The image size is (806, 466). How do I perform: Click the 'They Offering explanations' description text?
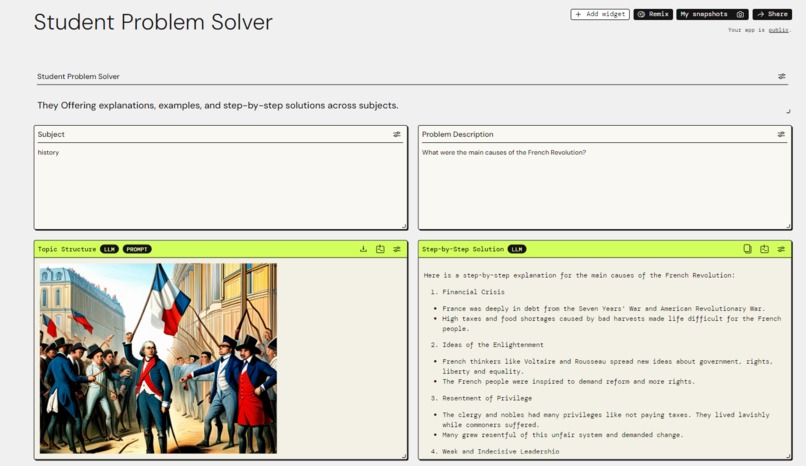218,105
